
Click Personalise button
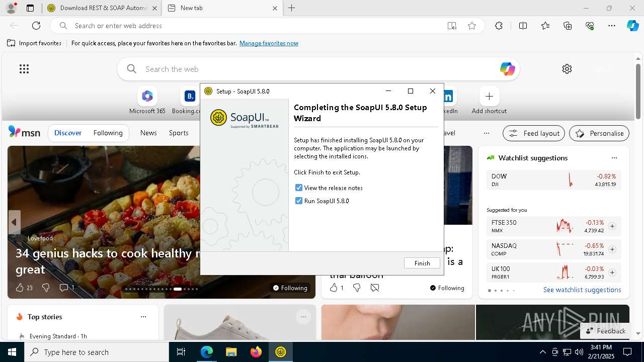pos(599,133)
